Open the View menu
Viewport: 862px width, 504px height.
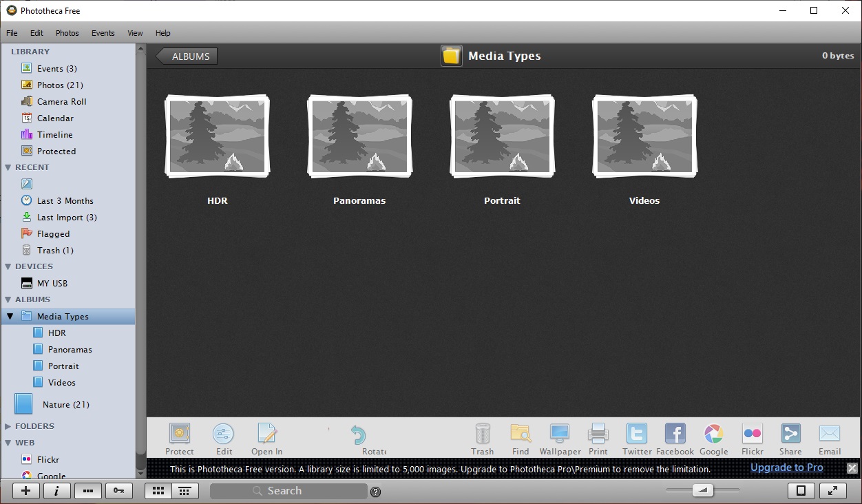(135, 32)
